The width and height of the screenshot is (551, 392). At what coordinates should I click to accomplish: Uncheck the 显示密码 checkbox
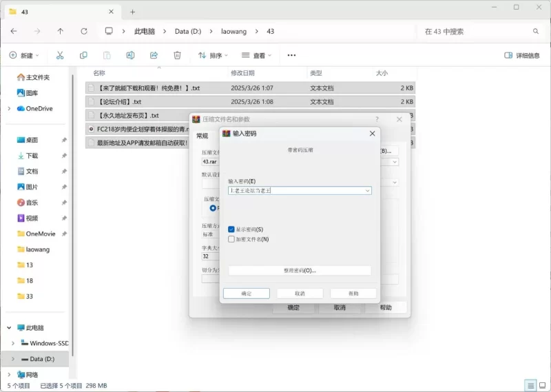(231, 229)
